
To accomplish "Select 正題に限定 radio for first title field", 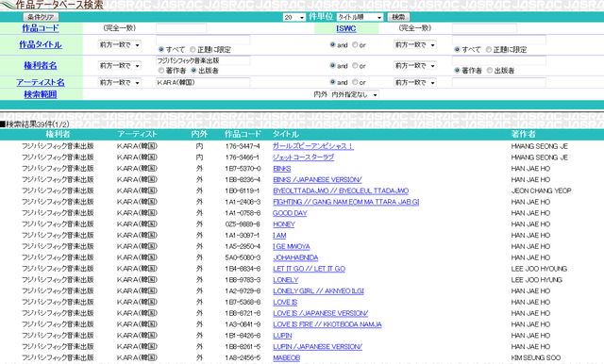I will pos(193,50).
